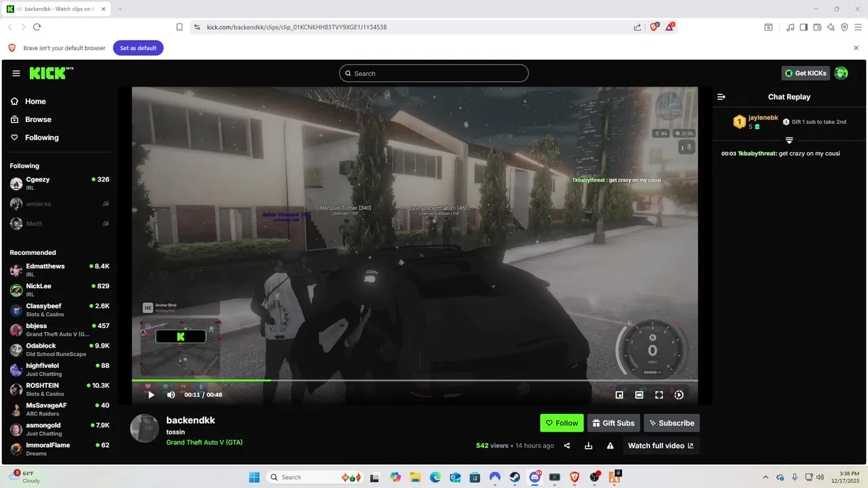Toggle the Brave sidebar panel

tap(804, 27)
